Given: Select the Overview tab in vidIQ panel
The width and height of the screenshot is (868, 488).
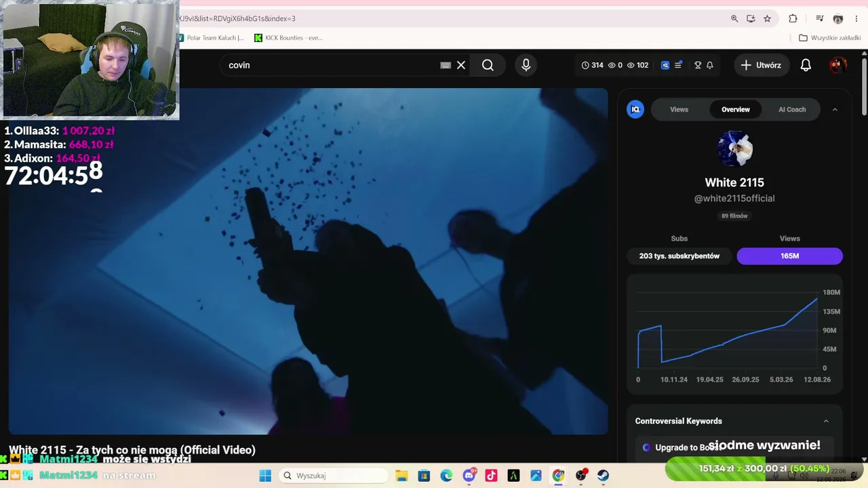Looking at the screenshot, I should (736, 109).
